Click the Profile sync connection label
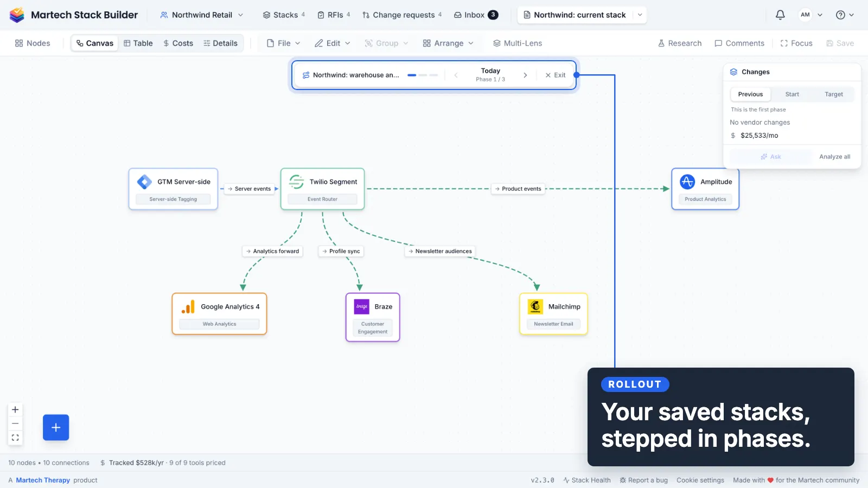 pos(341,251)
